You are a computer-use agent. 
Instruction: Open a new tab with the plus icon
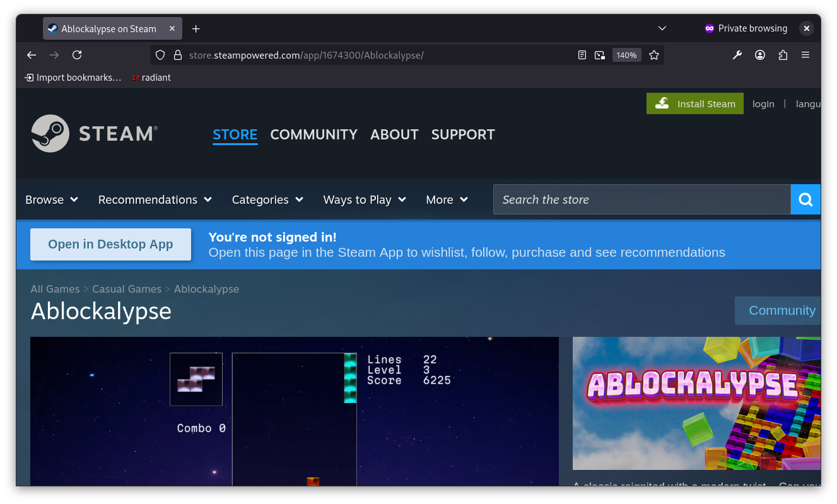click(196, 28)
